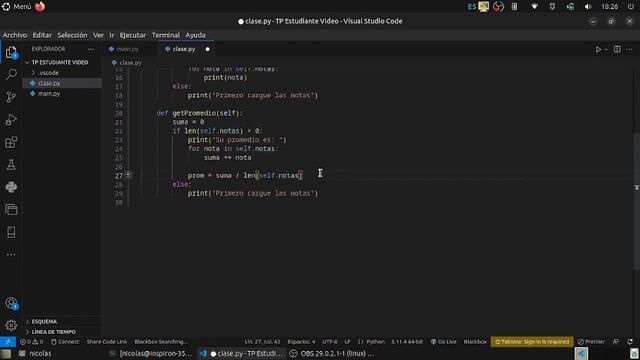Collapse TP ESTUDIANTE VIDEO folder section
This screenshot has height=360, width=640.
click(60, 62)
